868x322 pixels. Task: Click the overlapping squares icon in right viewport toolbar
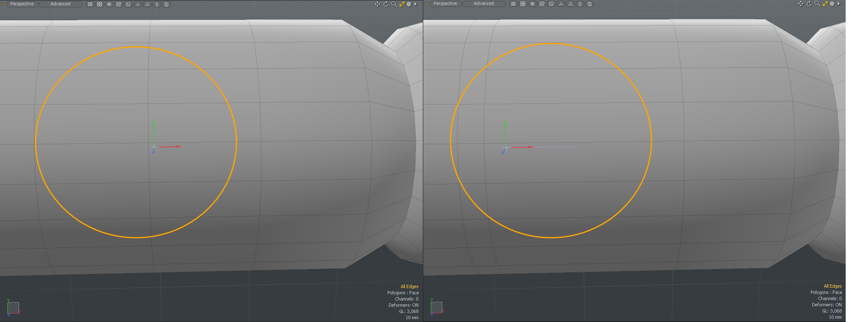551,4
